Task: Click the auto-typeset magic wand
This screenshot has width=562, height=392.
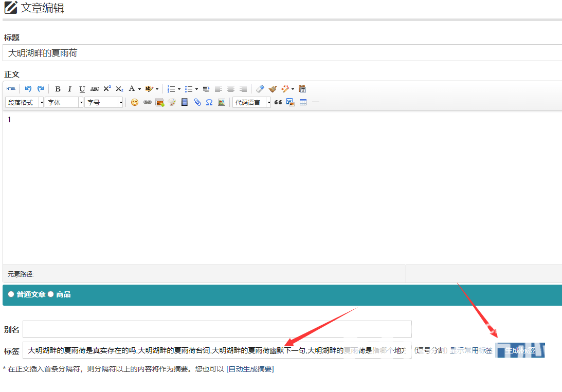Action: pyautogui.click(x=285, y=89)
